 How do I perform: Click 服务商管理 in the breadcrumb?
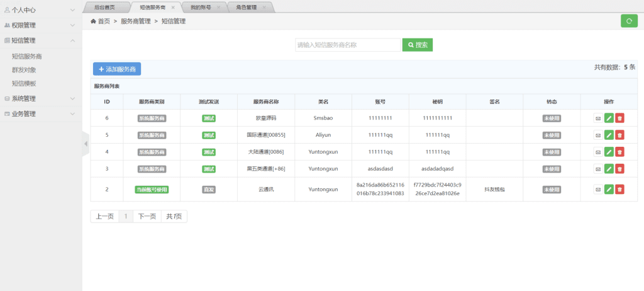point(136,21)
